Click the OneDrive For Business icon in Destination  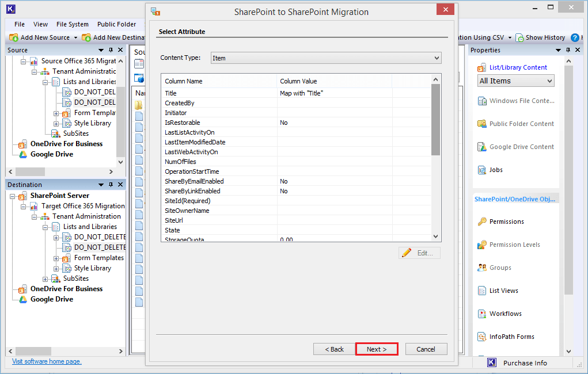(23, 289)
